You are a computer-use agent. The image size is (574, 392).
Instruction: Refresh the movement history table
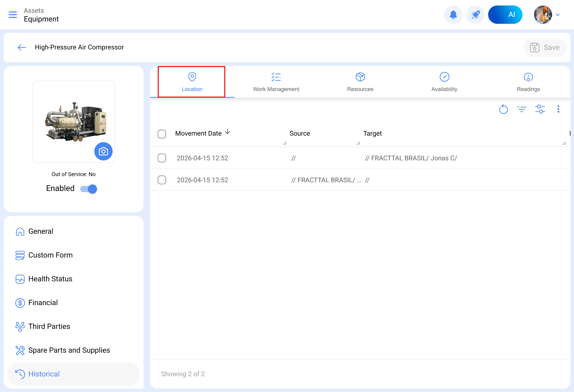503,109
